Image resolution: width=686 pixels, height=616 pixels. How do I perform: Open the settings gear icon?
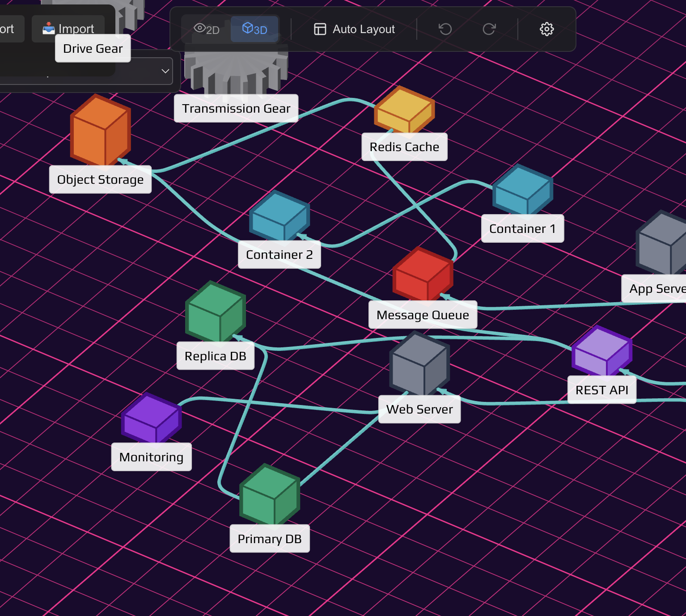[x=546, y=29]
